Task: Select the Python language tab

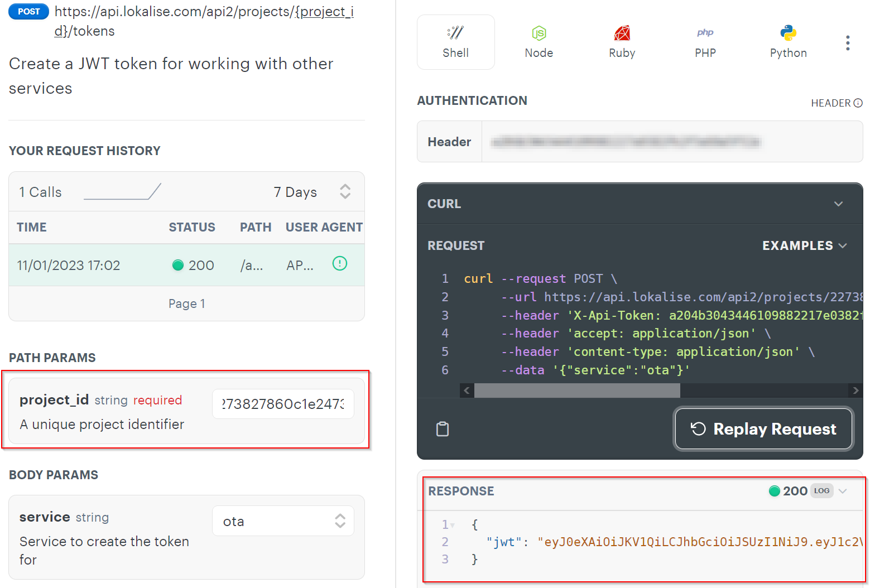Action: (788, 42)
